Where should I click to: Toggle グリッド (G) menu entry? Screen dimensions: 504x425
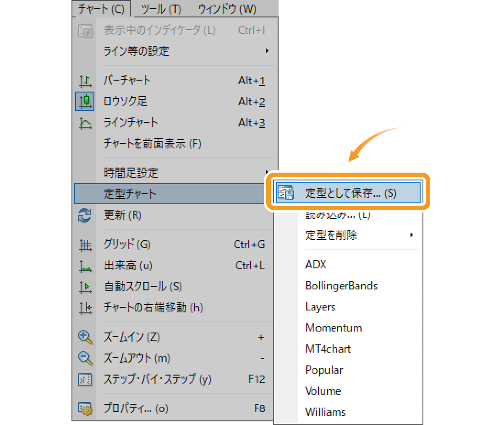pos(127,245)
